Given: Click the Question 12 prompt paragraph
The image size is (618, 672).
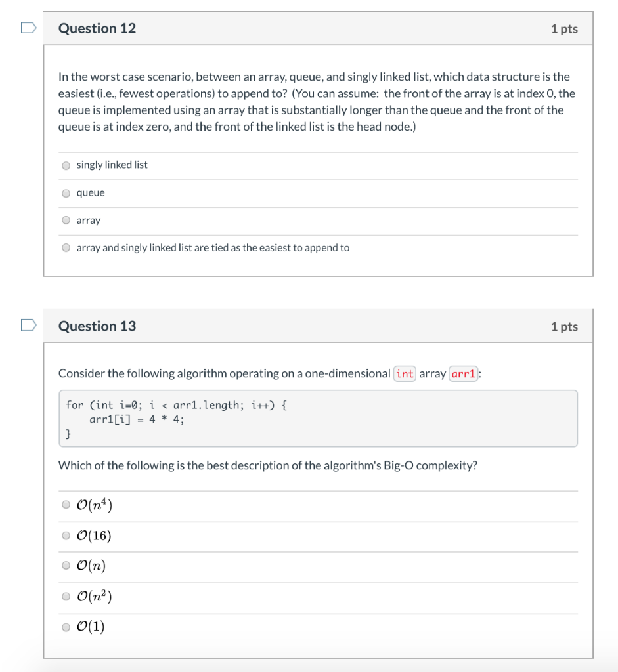Looking at the screenshot, I should click(317, 102).
